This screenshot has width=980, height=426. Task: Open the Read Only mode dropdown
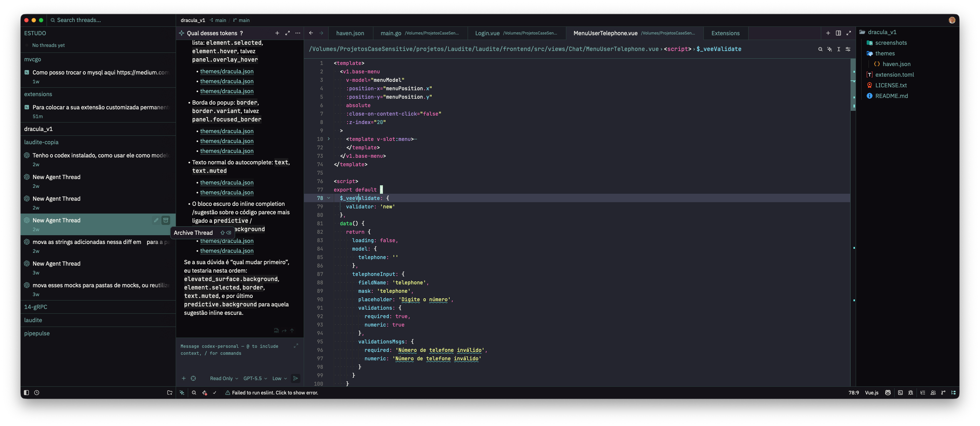[x=224, y=378]
